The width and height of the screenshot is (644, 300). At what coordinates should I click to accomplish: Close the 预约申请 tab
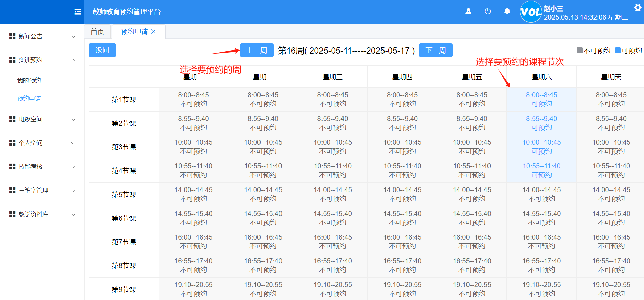[153, 32]
